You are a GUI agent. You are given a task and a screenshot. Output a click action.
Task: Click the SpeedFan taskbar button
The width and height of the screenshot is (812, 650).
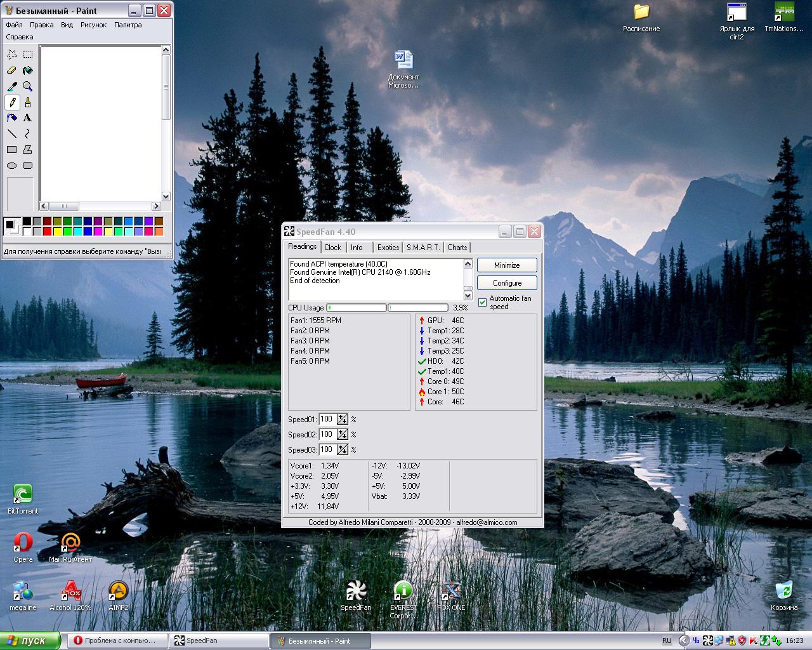(219, 640)
